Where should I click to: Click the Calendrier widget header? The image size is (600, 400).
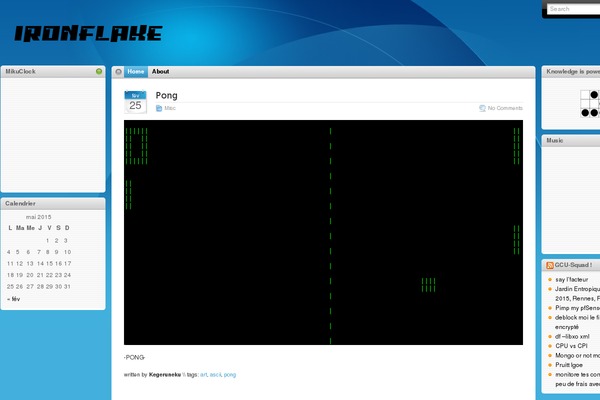point(53,204)
